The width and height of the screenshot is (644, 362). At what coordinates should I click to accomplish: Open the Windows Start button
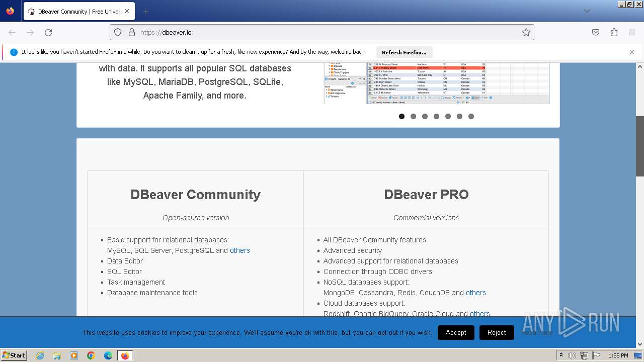click(x=14, y=355)
